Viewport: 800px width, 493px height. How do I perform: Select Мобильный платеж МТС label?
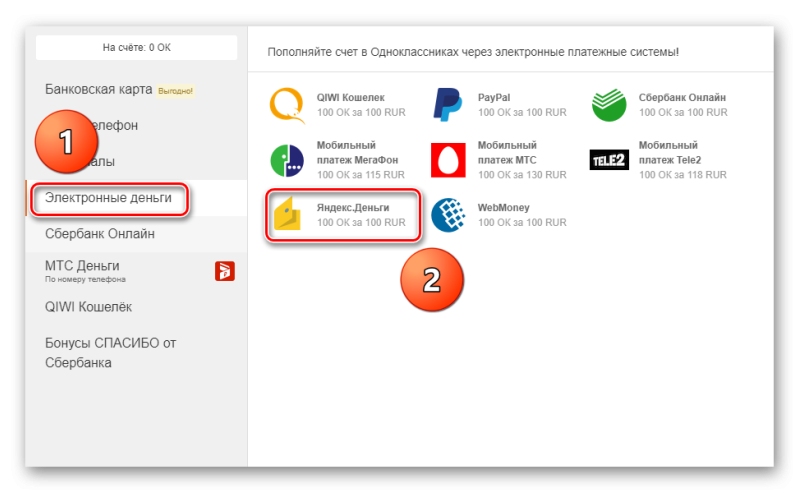point(507,153)
